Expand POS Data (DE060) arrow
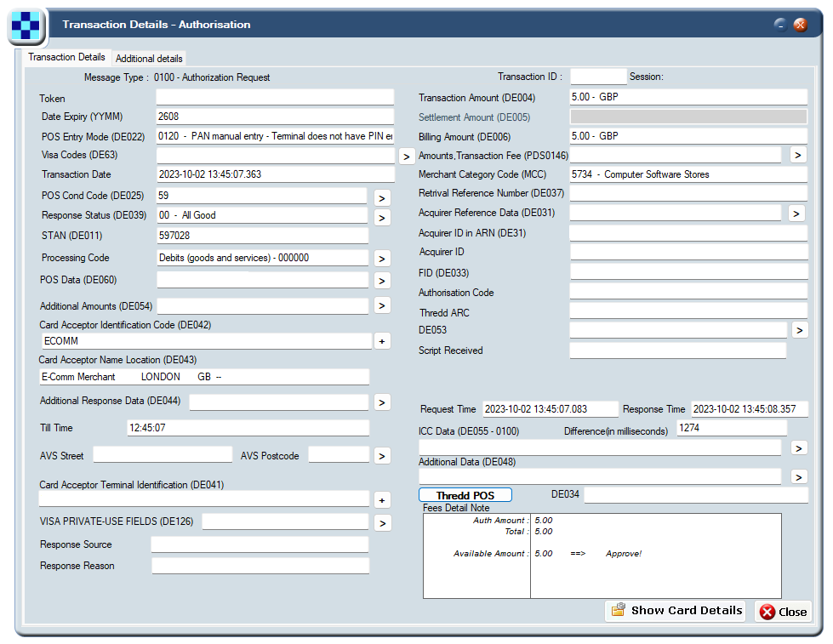 coord(381,281)
